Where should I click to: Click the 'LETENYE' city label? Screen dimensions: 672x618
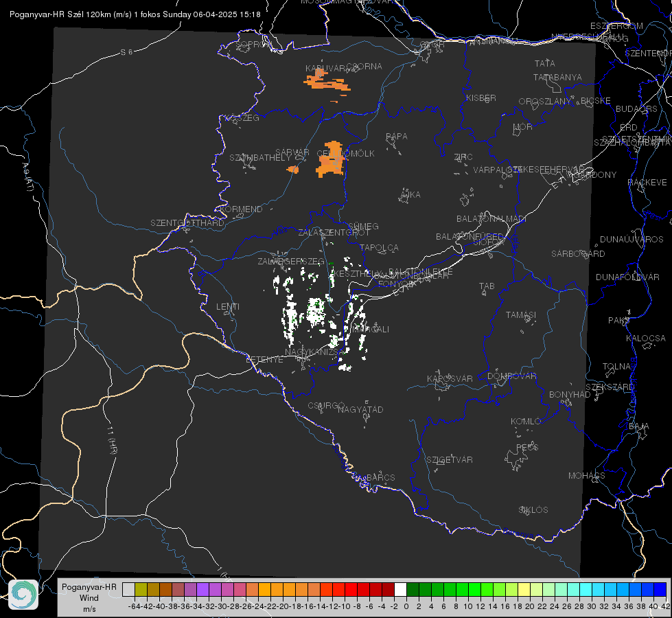click(x=264, y=359)
